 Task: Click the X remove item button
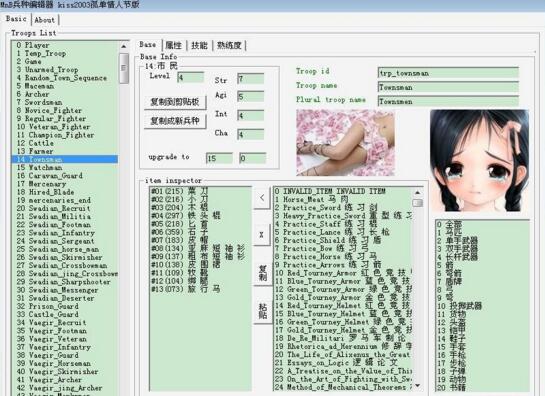[x=262, y=235]
